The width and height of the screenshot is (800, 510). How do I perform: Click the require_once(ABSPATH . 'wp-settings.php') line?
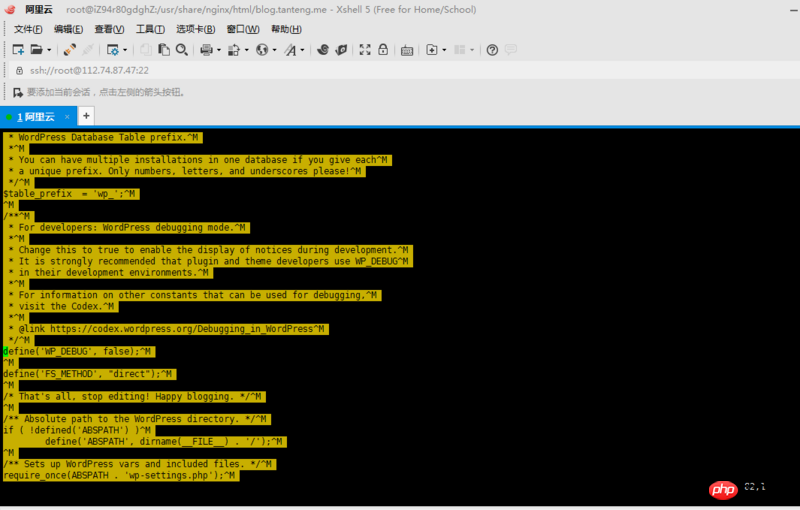[x=121, y=475]
